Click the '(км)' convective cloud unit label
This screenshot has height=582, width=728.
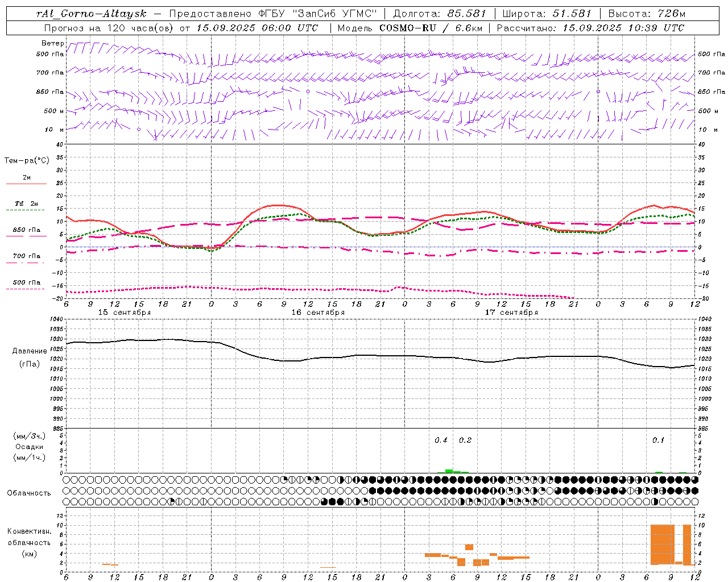tap(30, 554)
